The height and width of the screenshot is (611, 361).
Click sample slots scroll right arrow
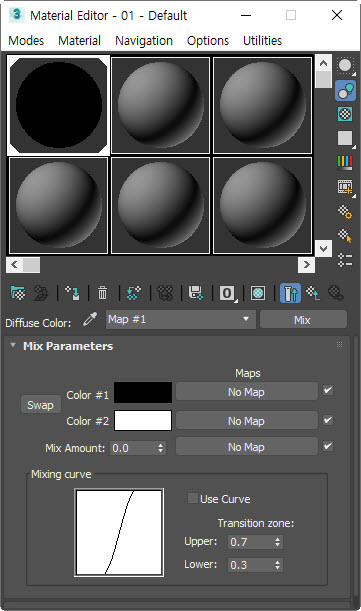point(306,265)
